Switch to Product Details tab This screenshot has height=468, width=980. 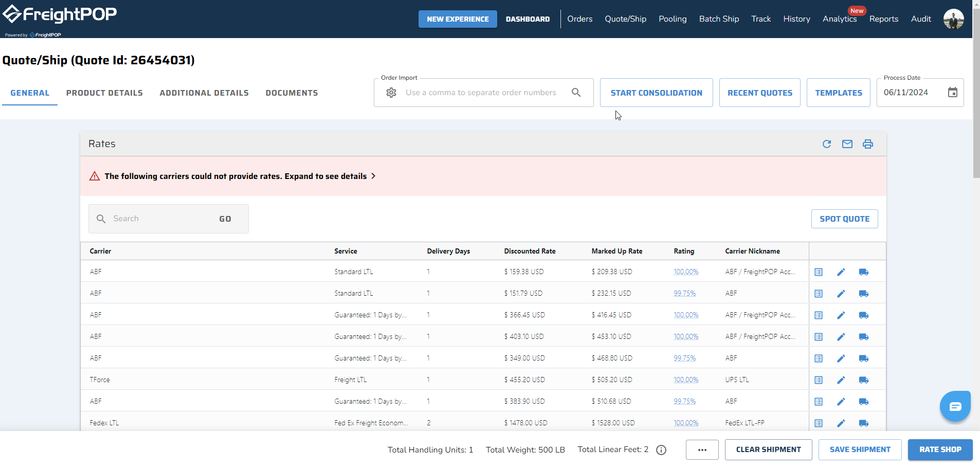click(104, 93)
